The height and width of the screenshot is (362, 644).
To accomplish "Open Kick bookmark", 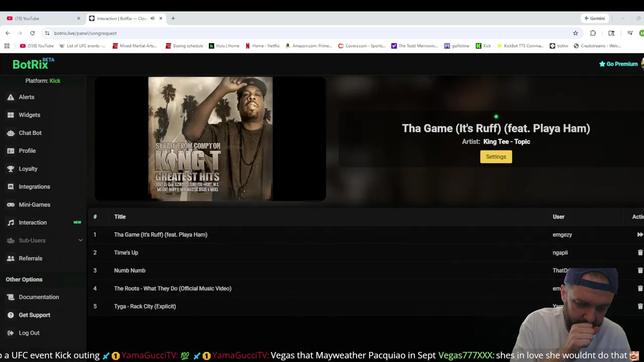I will point(484,46).
